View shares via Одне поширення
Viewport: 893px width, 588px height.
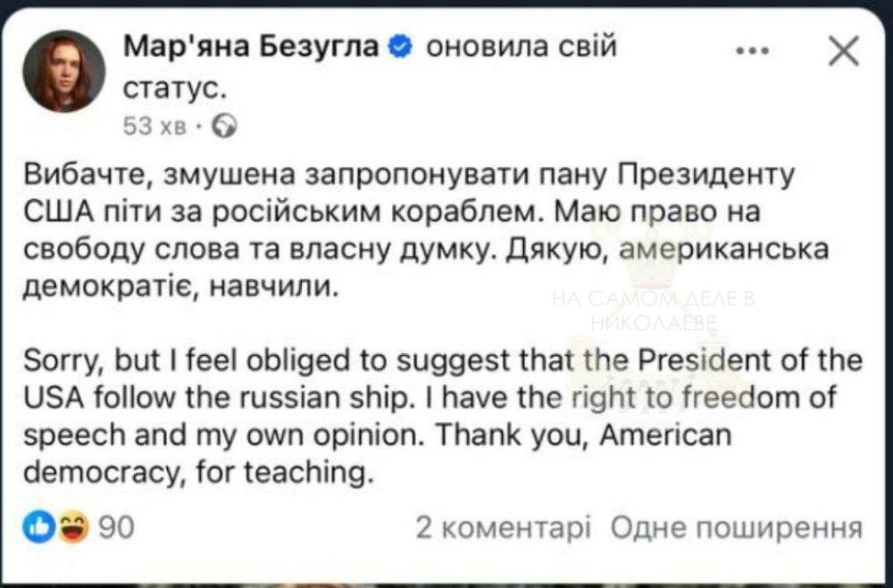737,527
